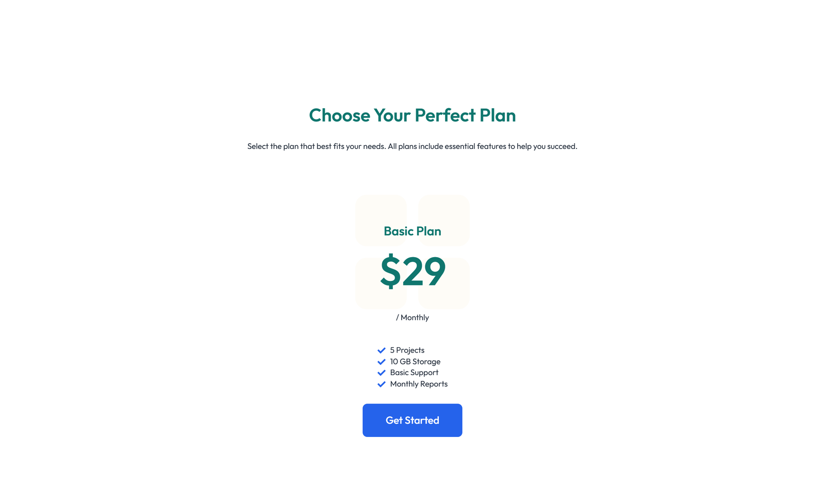Image resolution: width=825 pixels, height=504 pixels.
Task: Select the 10 GB Storage feature row
Action: 415,361
